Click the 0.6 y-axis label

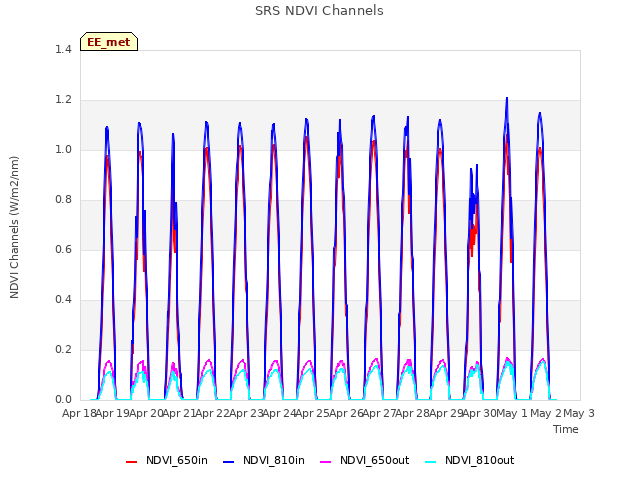[x=63, y=250]
